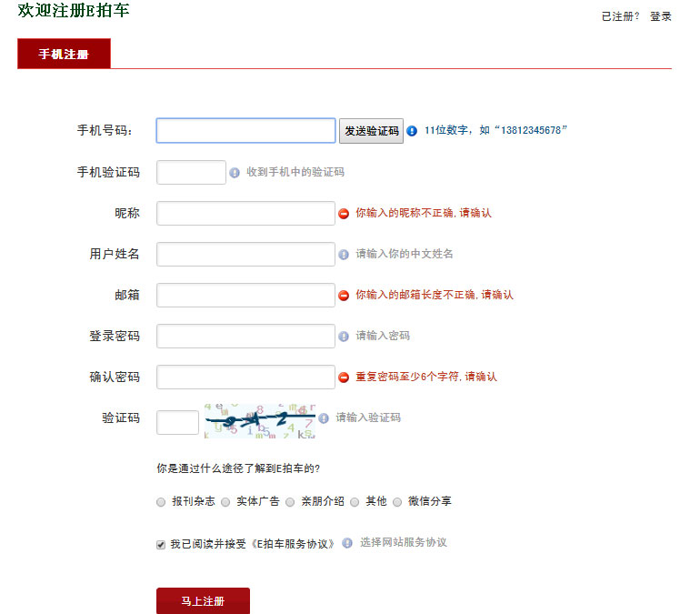Click the 11位数字 phone hint text
This screenshot has height=614, width=700.
point(495,130)
